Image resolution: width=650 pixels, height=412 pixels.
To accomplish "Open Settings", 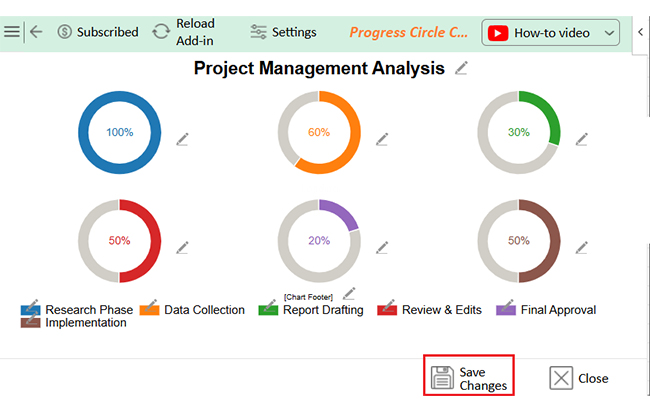I will tap(283, 32).
